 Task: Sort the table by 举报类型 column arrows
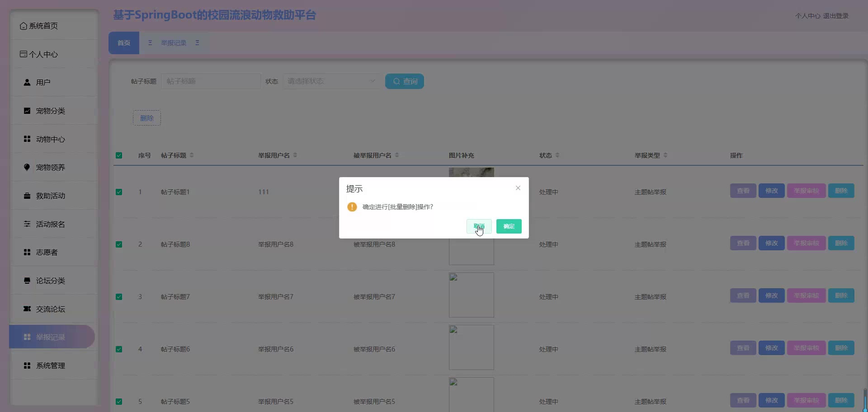[x=665, y=155]
